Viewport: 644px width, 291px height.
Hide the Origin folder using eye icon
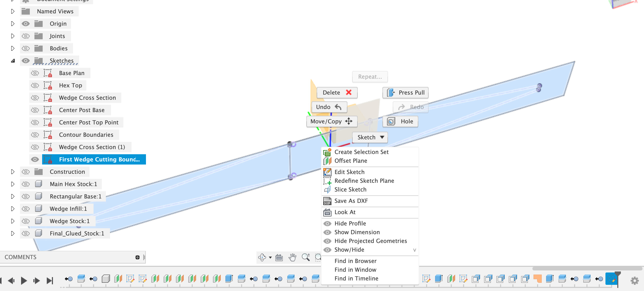coord(26,24)
